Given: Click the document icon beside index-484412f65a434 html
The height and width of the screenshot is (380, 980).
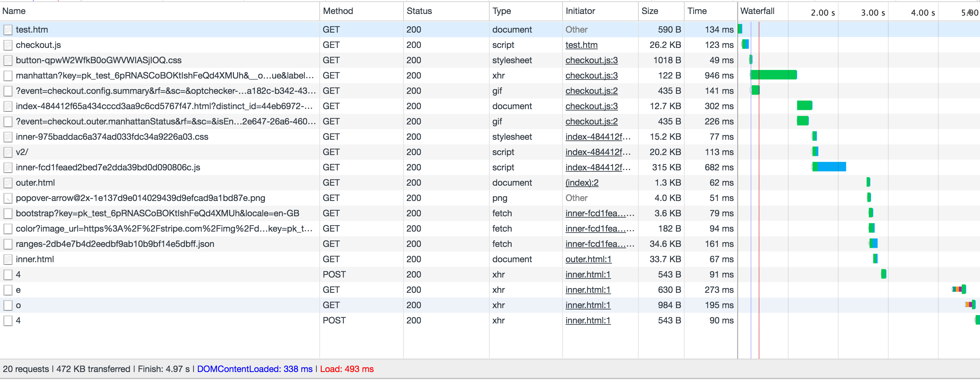Looking at the screenshot, I should click(x=8, y=106).
